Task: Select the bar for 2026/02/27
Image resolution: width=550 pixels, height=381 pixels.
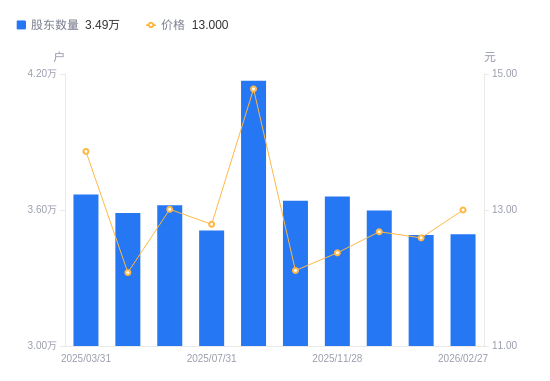Action: [x=463, y=290]
